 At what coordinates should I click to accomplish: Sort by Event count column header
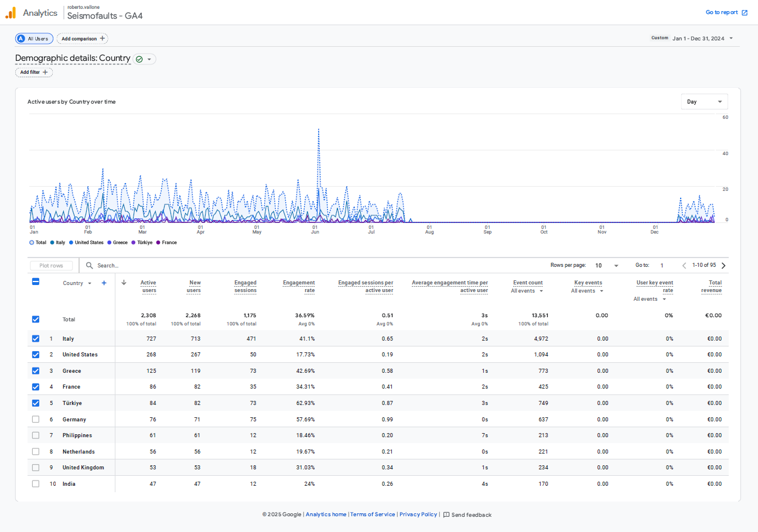point(527,283)
